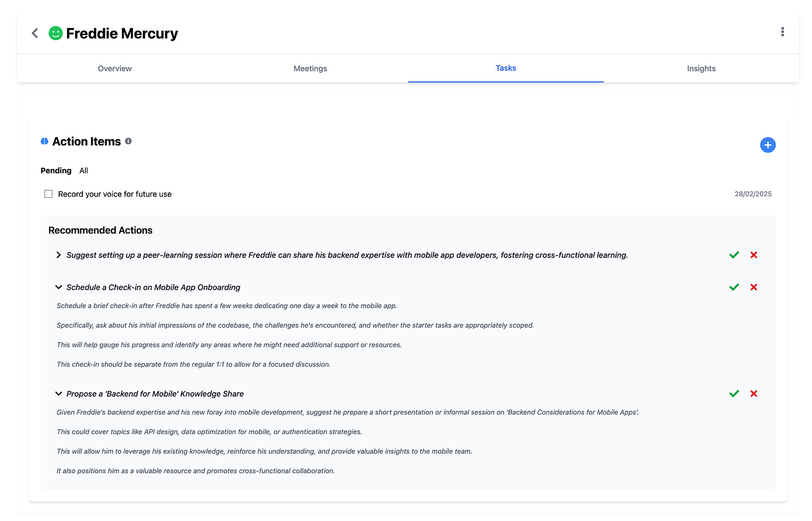Check the Record your voice checkbox

49,194
